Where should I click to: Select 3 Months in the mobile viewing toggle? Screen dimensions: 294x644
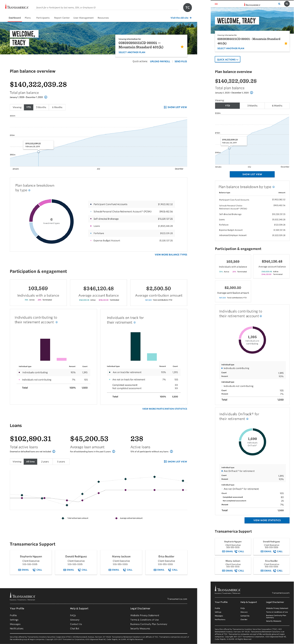252,106
